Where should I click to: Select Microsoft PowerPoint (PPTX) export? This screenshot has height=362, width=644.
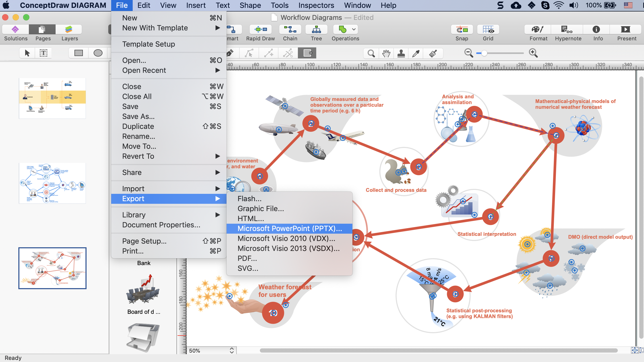click(289, 228)
